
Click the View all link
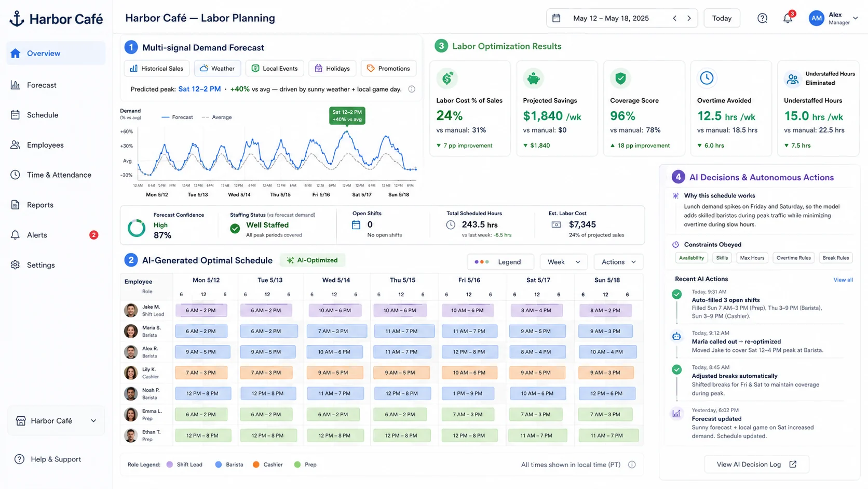click(x=843, y=280)
